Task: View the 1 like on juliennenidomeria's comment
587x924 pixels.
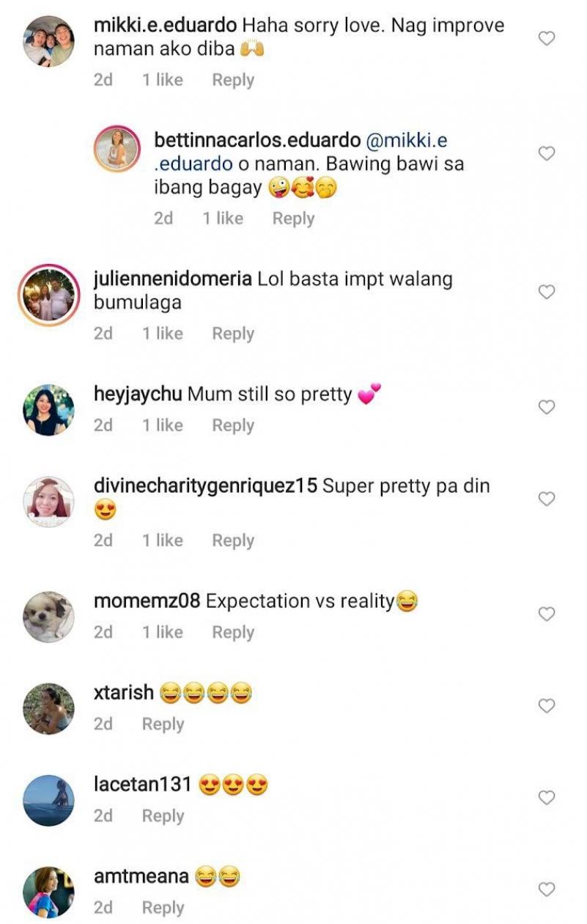Action: click(x=163, y=334)
